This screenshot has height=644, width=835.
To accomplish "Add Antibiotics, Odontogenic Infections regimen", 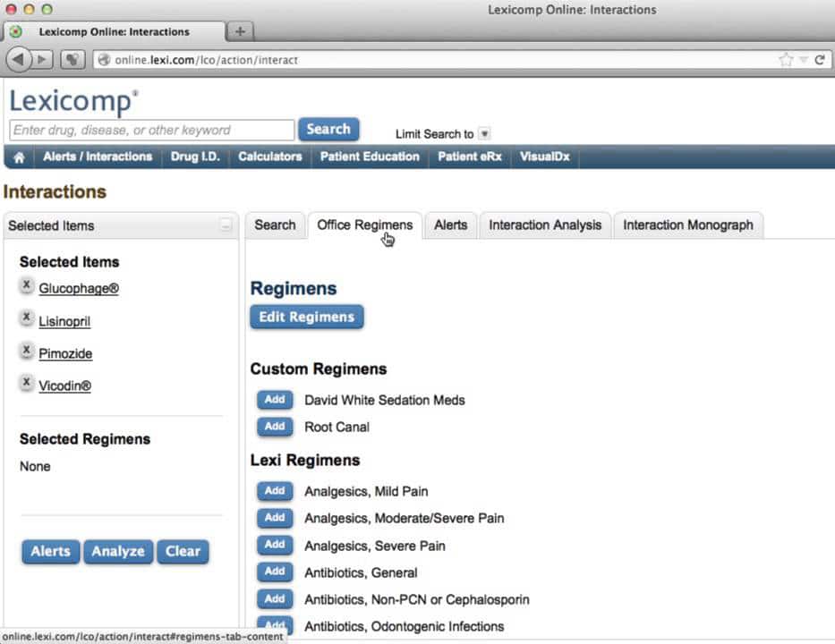I will pos(275,625).
